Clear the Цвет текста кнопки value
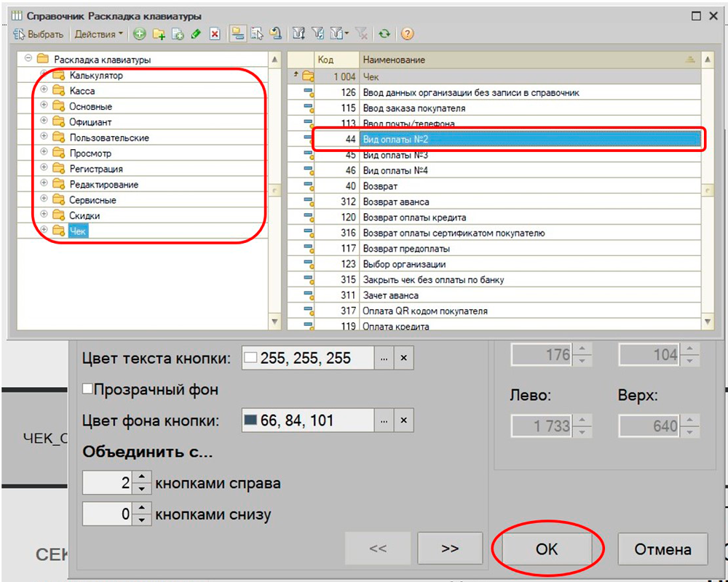The width and height of the screenshot is (728, 582). click(403, 358)
